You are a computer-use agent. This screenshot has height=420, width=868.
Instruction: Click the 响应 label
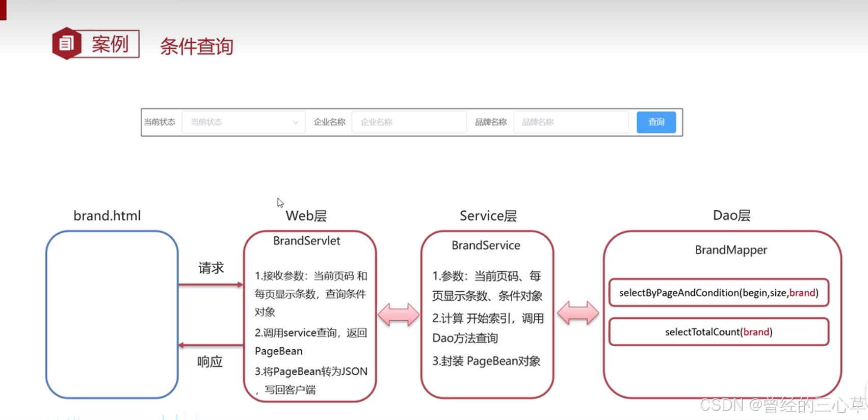[210, 362]
